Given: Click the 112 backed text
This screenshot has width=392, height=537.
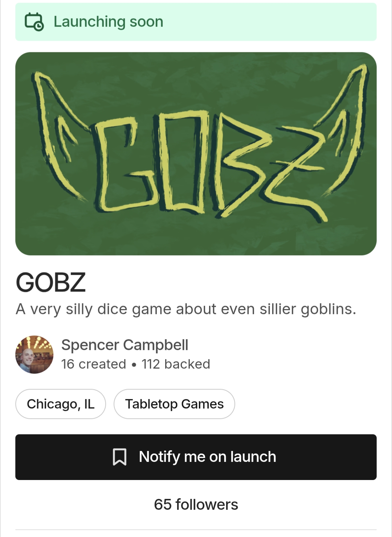Looking at the screenshot, I should point(176,364).
